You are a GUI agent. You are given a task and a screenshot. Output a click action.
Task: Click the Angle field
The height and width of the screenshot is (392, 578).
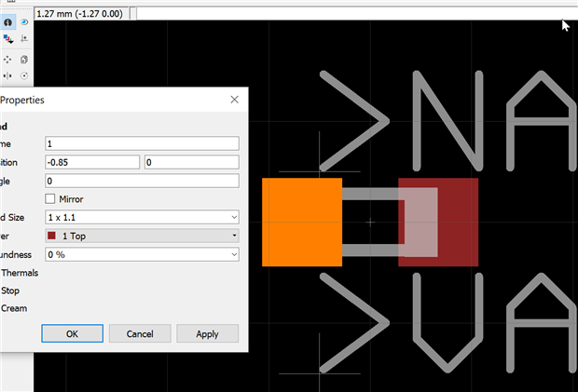pos(142,181)
